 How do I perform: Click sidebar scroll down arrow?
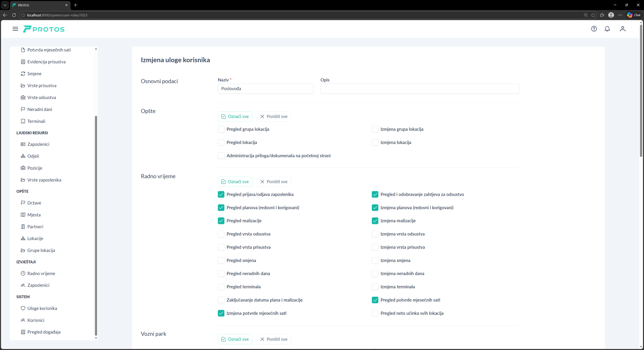point(96,338)
